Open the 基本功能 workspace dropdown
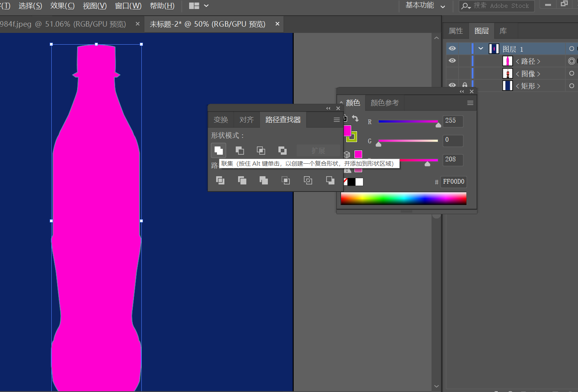Viewport: 578px width, 392px height. click(426, 5)
